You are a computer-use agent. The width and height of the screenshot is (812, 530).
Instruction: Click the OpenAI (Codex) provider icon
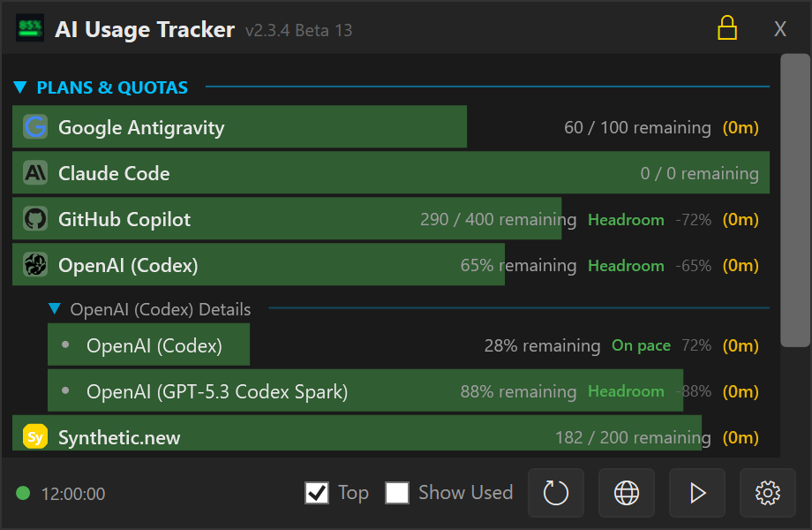[x=35, y=265]
